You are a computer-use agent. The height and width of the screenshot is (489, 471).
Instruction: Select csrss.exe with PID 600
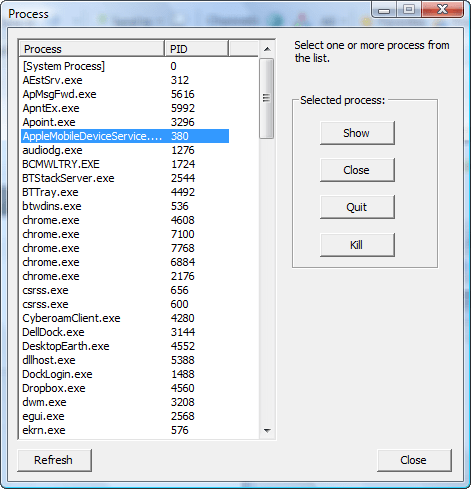(125, 304)
